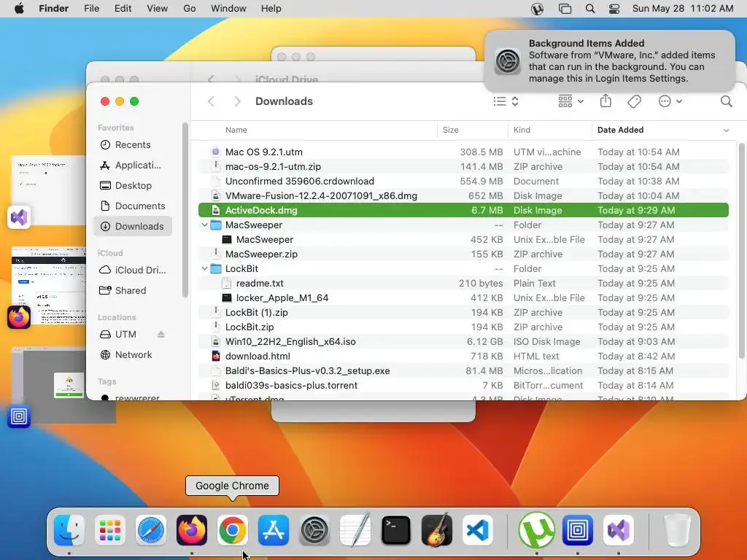Launch Safari from the Dock
Screen dimensions: 747x560
coord(151,529)
